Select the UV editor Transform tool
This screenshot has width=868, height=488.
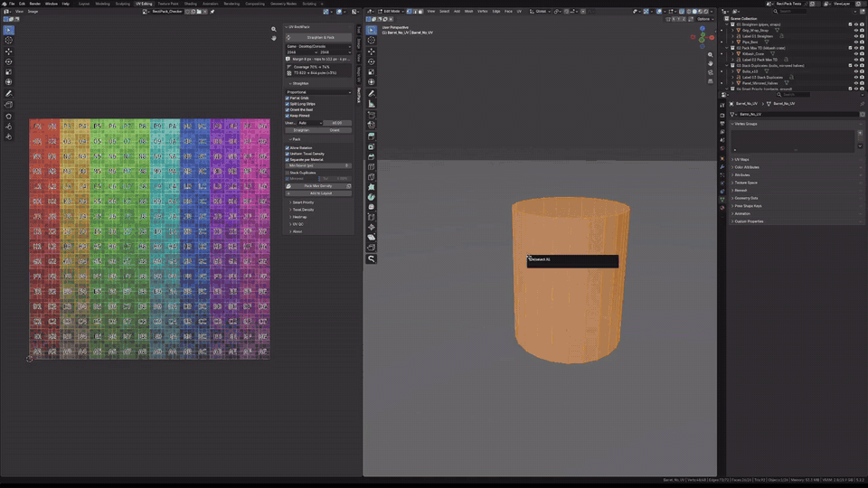click(8, 82)
